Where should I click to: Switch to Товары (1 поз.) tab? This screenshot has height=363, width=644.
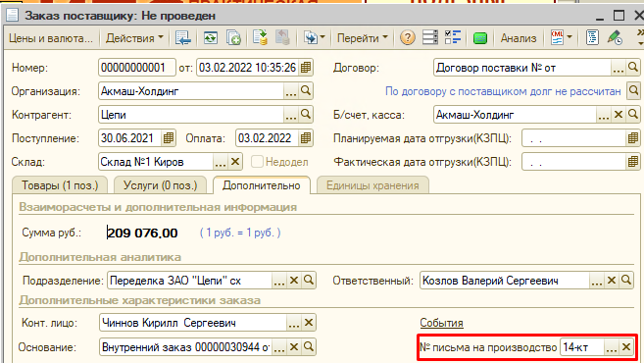tap(60, 185)
